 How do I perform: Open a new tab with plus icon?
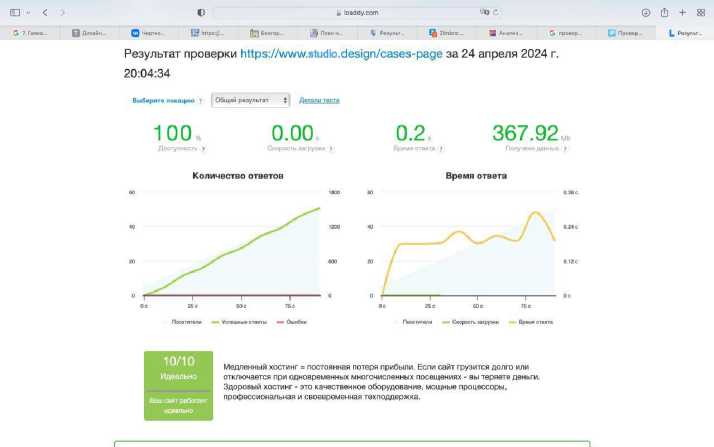(682, 12)
